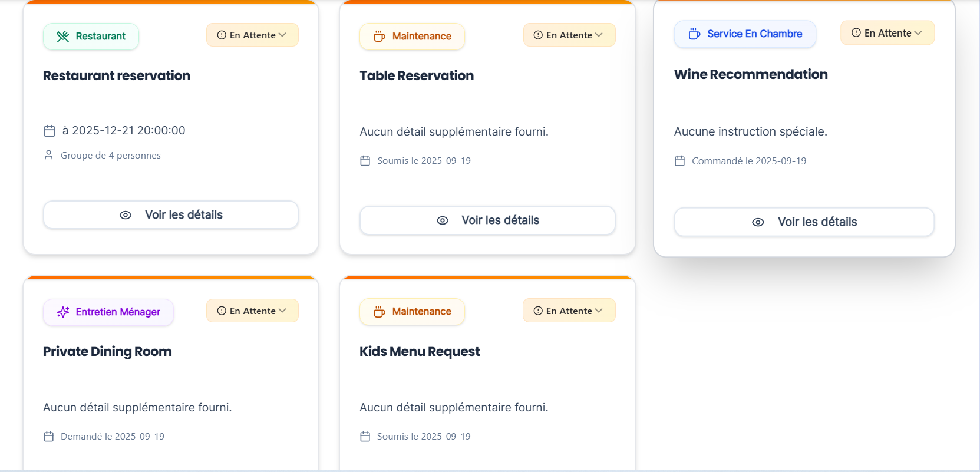This screenshot has height=472, width=980.
Task: Click calendar icon beside 2025-12-21 20:00:00
Action: pyautogui.click(x=50, y=131)
